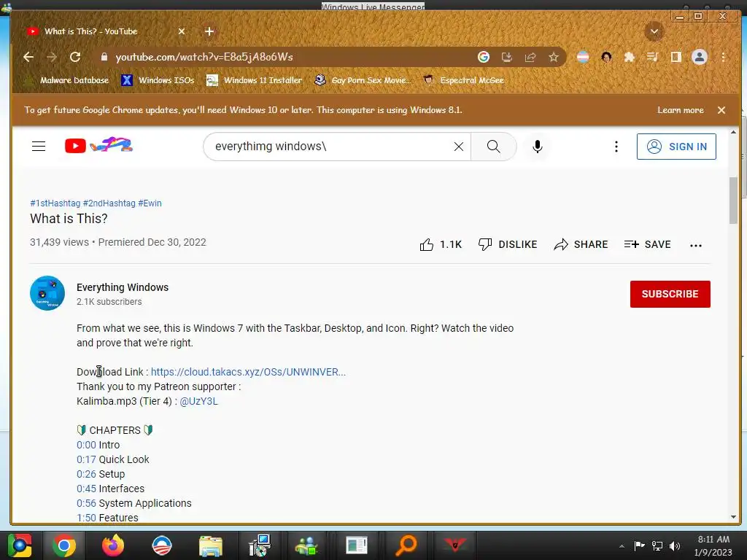Jump to 0:26 Setup chapter
This screenshot has height=560, width=747.
click(x=86, y=474)
